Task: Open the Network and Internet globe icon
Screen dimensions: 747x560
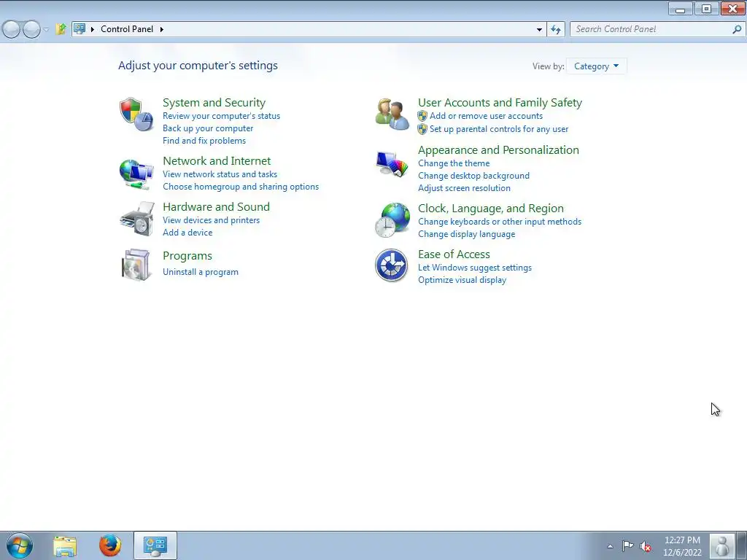Action: [x=136, y=174]
